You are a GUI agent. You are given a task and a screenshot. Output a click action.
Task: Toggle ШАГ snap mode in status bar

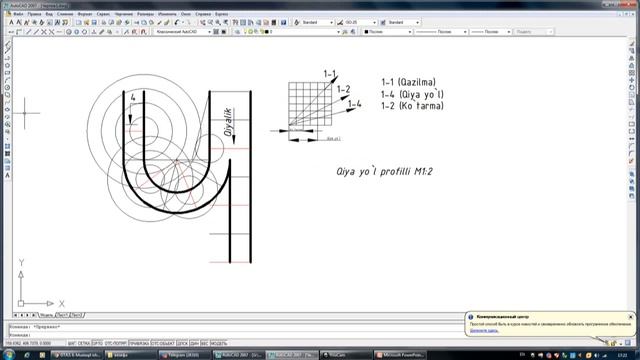click(72, 343)
